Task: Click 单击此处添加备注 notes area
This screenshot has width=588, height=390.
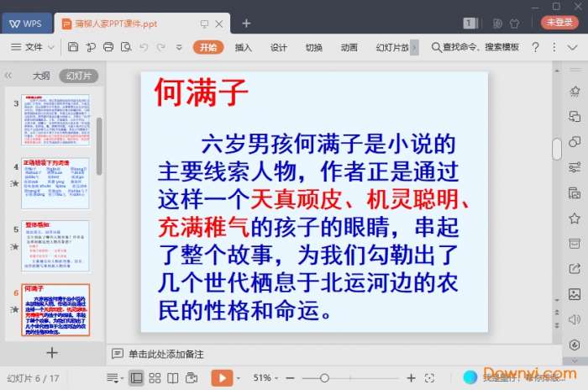Action: click(166, 354)
